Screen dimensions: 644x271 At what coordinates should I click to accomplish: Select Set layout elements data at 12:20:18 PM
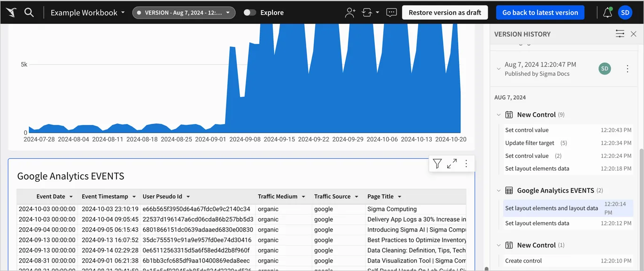tap(568, 169)
